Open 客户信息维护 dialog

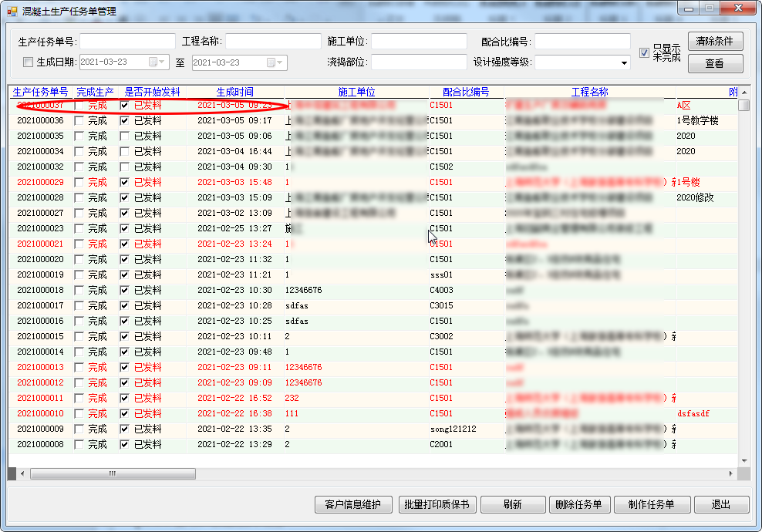point(353,504)
